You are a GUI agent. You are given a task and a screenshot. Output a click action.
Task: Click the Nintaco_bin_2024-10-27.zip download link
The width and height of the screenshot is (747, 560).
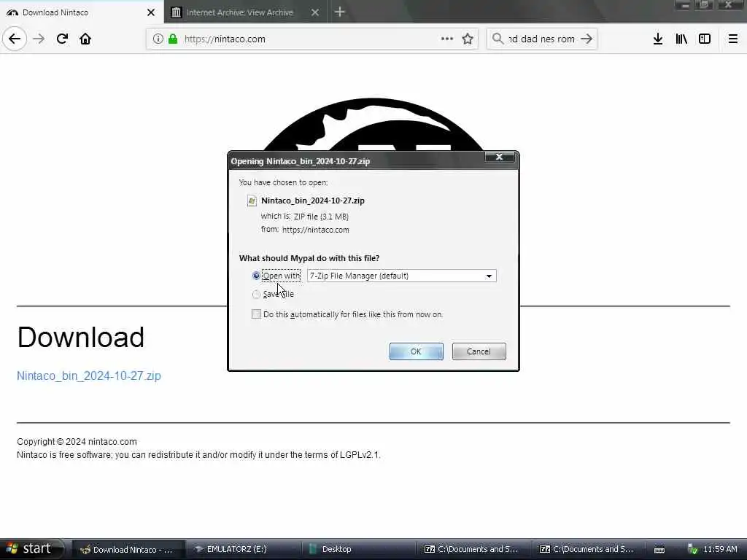[88, 376]
